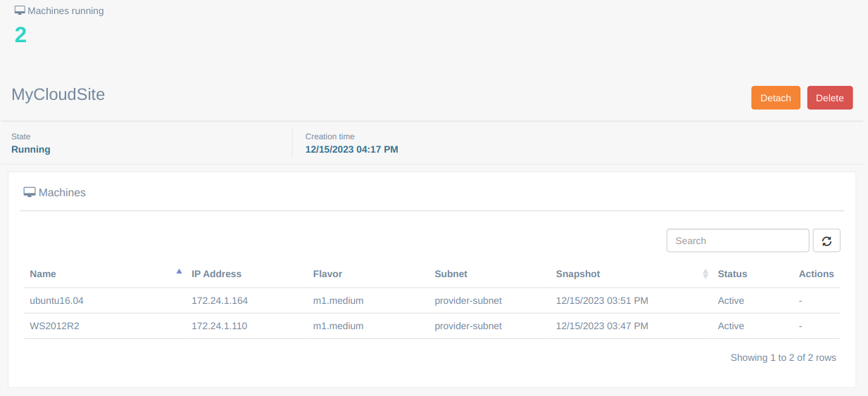Click the 12/15/2023 04:17 PM creation time
This screenshot has width=868, height=396.
(351, 149)
